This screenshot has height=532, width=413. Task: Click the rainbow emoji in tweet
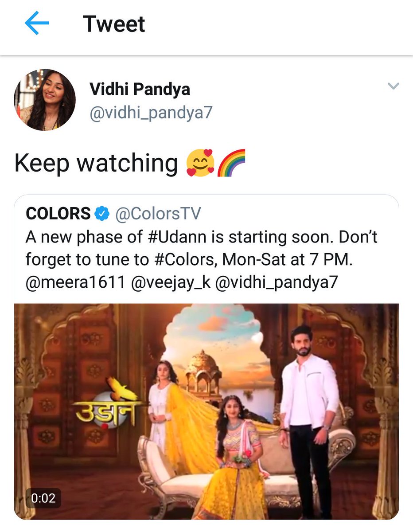[x=231, y=163]
